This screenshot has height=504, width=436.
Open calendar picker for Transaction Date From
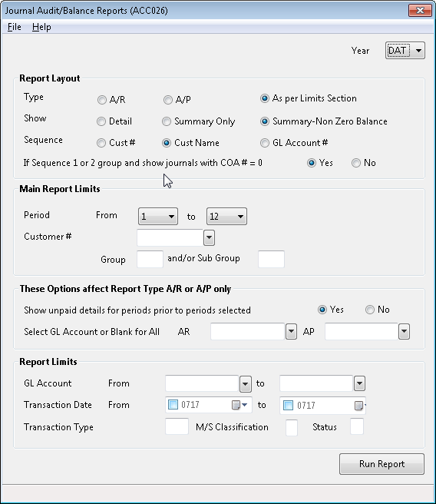[239, 405]
